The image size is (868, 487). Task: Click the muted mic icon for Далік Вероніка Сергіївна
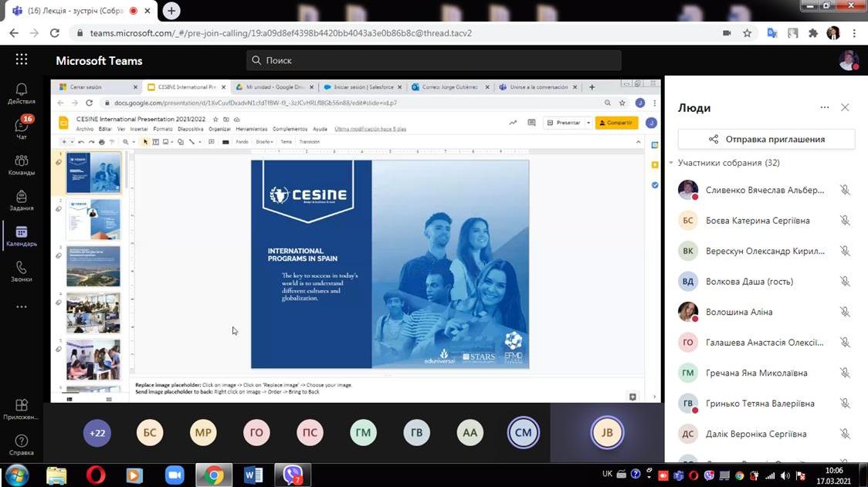845,434
